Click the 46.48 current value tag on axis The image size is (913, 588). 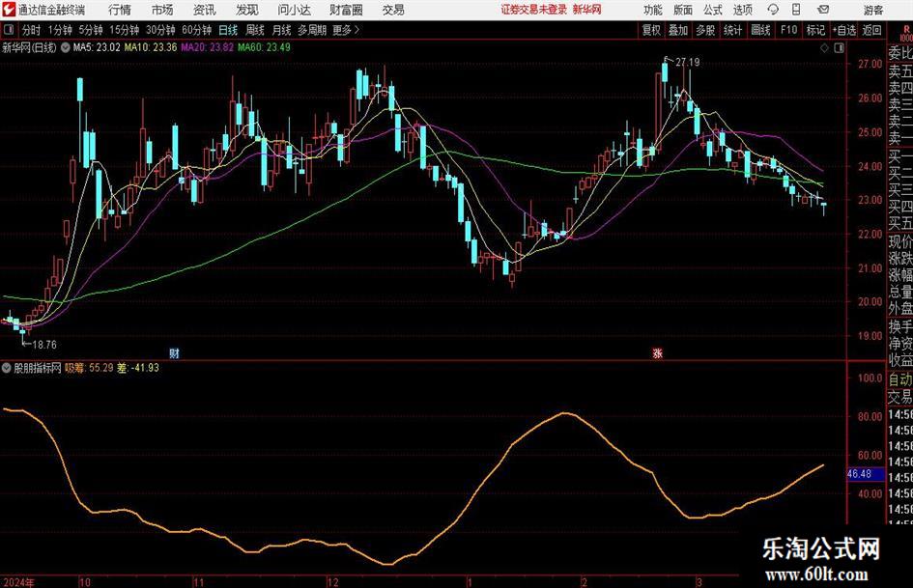pos(867,474)
